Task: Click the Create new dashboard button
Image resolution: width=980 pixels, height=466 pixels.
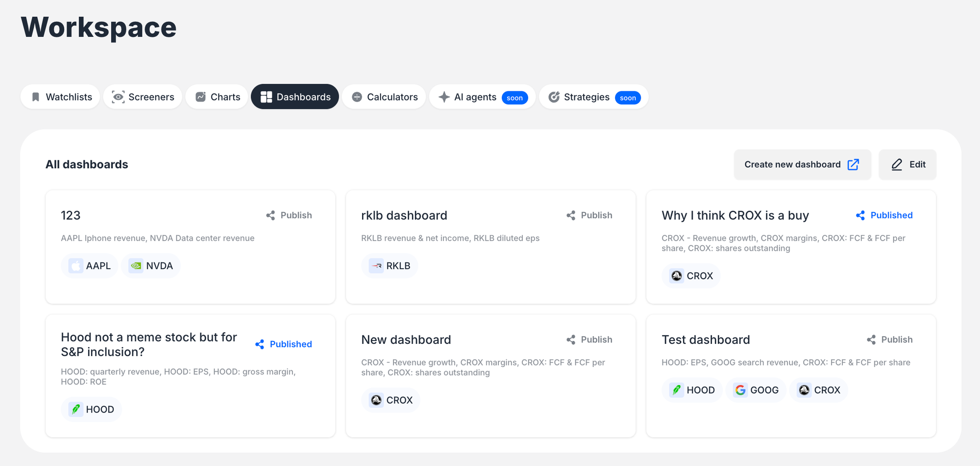Action: [x=802, y=165]
